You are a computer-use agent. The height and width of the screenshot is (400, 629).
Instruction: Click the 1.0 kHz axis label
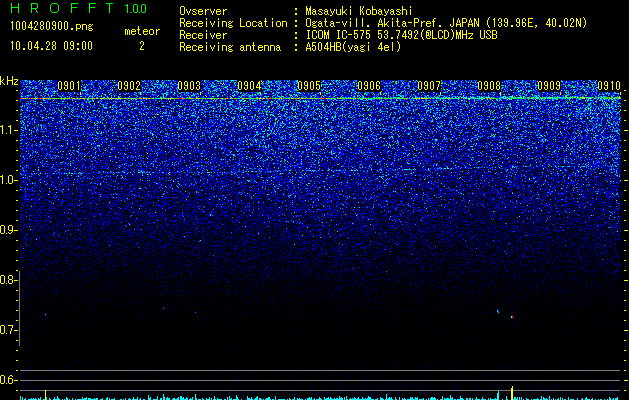[9, 180]
